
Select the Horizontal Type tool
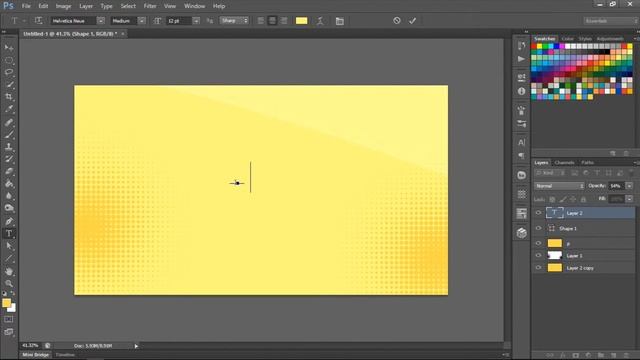click(9, 234)
